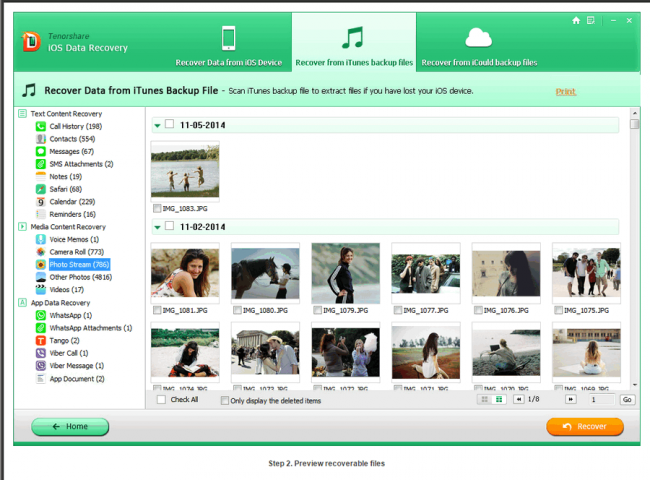Open the IMG_1080.JPG horse thumbnail
650x480 pixels.
point(265,273)
